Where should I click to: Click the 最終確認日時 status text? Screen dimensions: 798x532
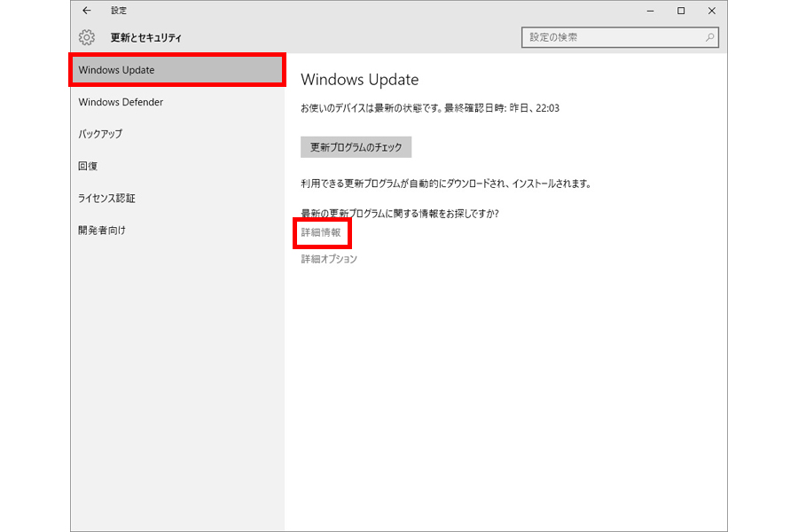(x=430, y=108)
